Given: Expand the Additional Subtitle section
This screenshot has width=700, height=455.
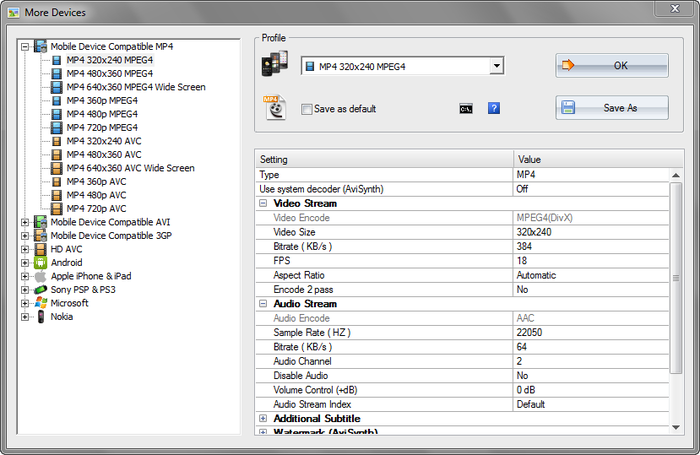Looking at the screenshot, I should [x=263, y=418].
